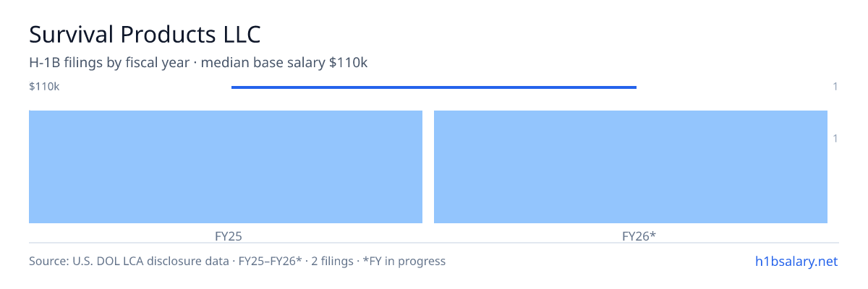The height and width of the screenshot is (289, 868).
Task: Click the 'Source:' label in footer
Action: point(48,261)
